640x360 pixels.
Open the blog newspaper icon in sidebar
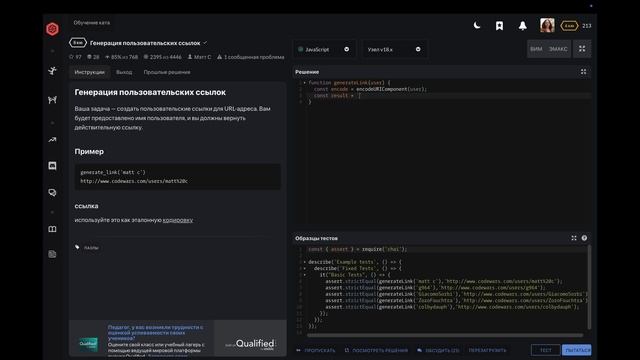pyautogui.click(x=52, y=254)
